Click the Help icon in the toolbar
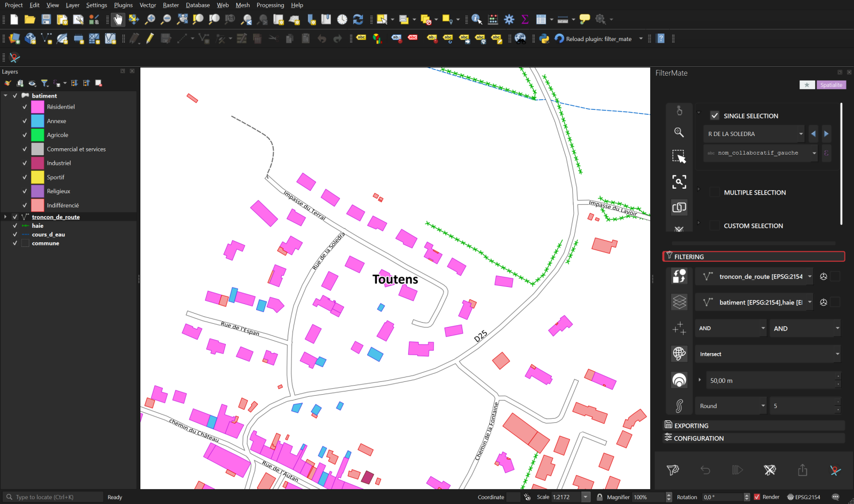854x504 pixels. pos(661,38)
